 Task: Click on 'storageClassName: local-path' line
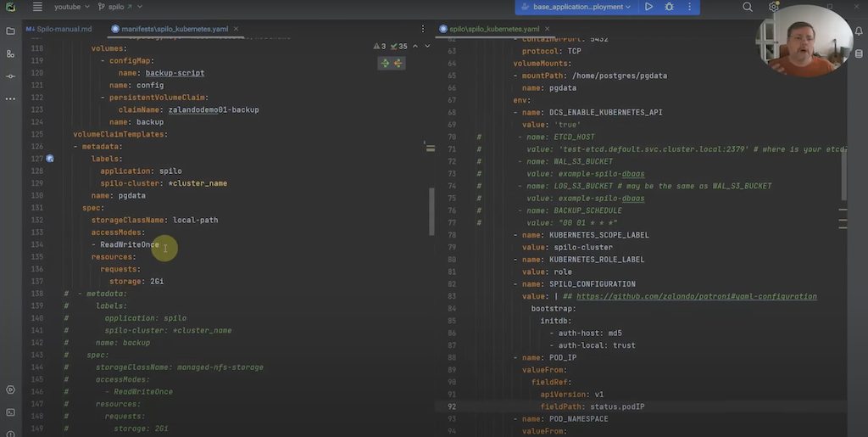[x=154, y=220]
